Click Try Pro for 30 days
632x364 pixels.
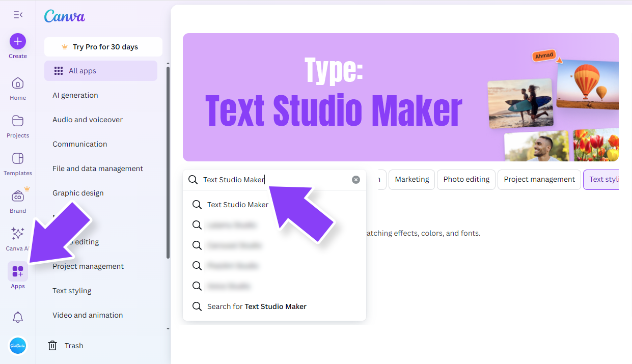103,46
